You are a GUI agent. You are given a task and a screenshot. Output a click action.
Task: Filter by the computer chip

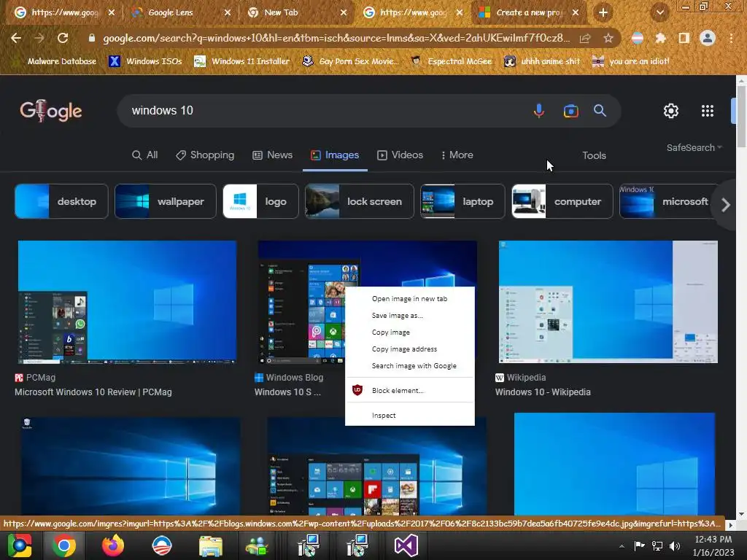pyautogui.click(x=562, y=201)
